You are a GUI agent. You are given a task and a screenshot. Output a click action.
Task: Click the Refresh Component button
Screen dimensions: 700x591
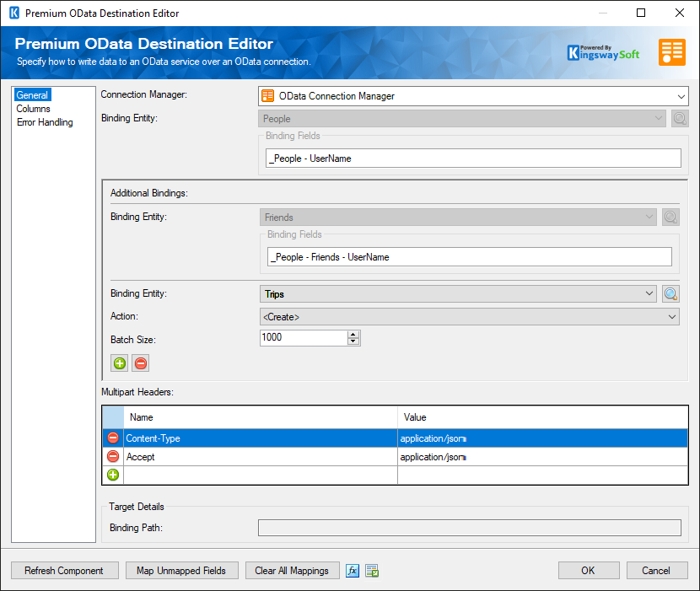[65, 571]
